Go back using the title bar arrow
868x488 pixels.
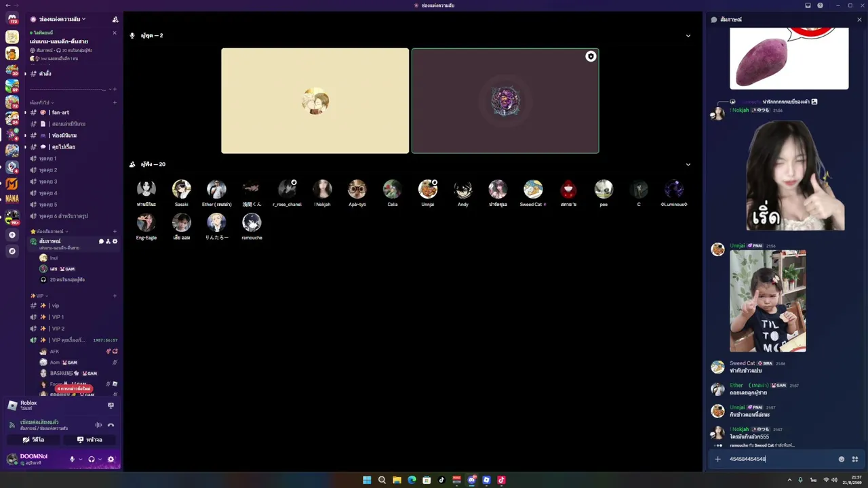7,5
